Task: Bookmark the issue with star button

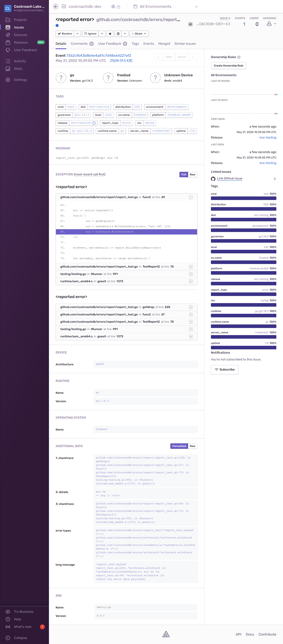Action: tap(110, 33)
